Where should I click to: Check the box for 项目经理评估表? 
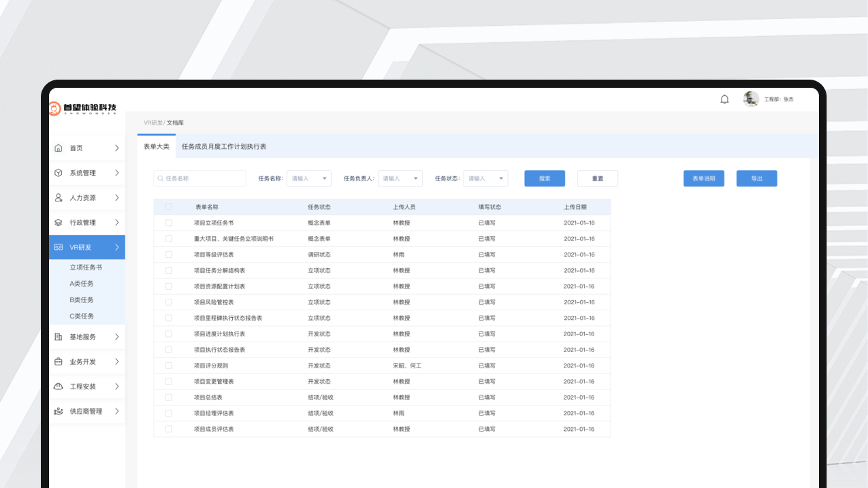click(169, 413)
